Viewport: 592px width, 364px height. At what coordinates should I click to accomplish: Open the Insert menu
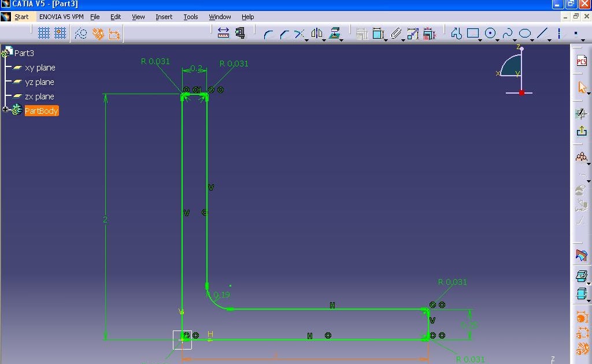(164, 17)
